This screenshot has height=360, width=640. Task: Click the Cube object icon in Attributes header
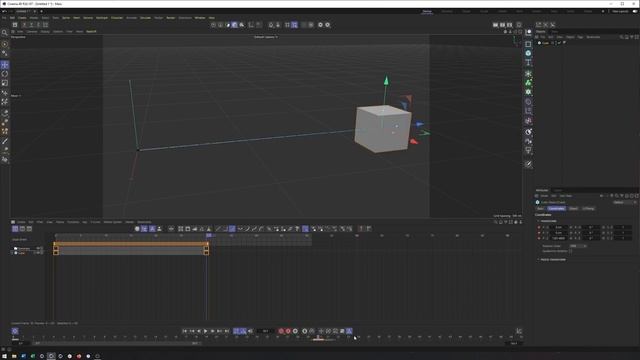[x=538, y=202]
